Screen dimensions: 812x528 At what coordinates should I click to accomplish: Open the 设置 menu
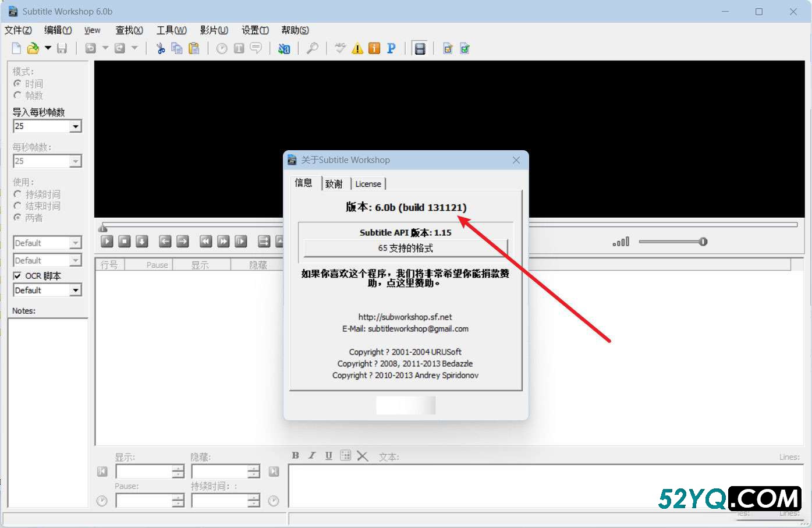[x=255, y=30]
